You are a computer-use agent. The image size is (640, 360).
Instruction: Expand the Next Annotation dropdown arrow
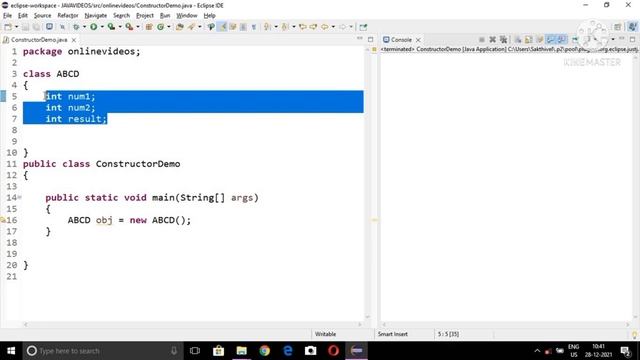click(x=276, y=27)
